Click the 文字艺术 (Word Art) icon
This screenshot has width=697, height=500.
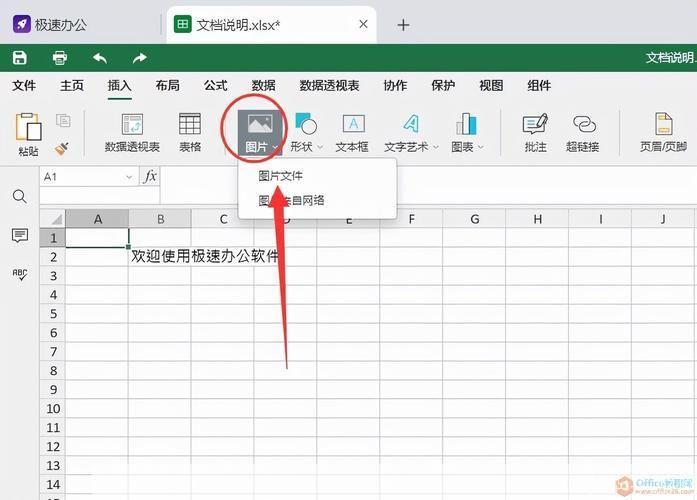[411, 124]
